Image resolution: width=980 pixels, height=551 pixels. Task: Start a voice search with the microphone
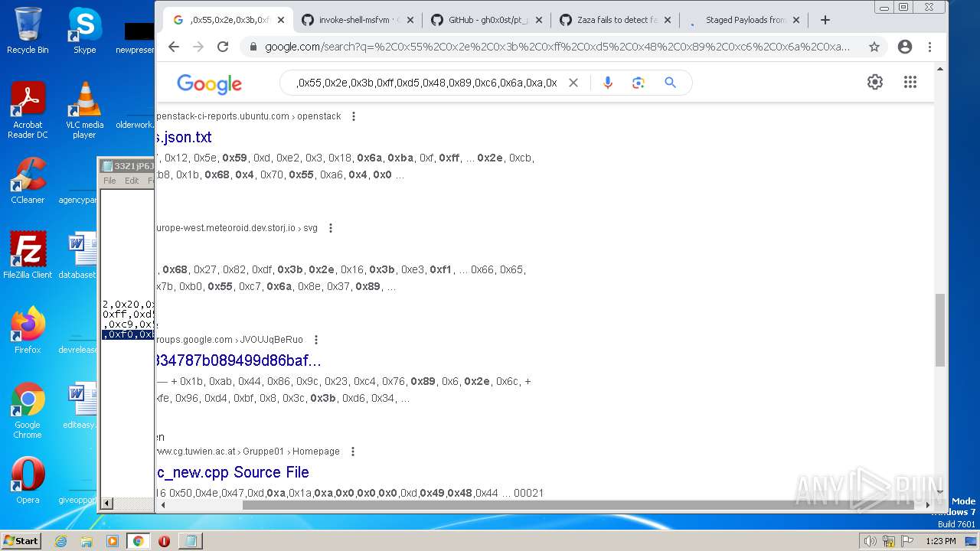[608, 83]
